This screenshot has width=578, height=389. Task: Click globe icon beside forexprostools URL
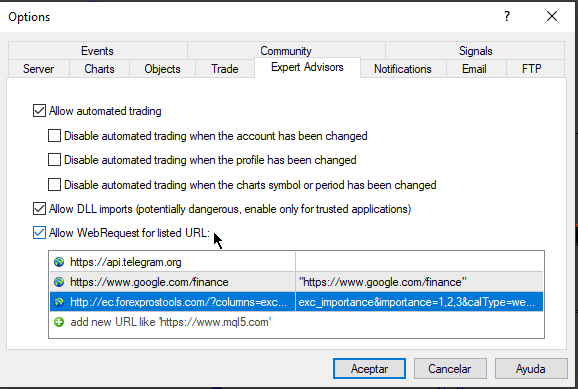click(x=59, y=302)
